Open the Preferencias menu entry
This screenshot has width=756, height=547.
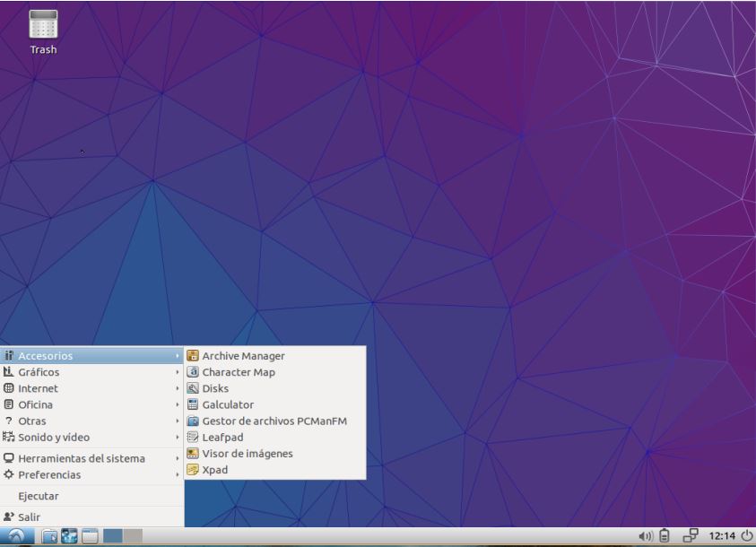[49, 474]
